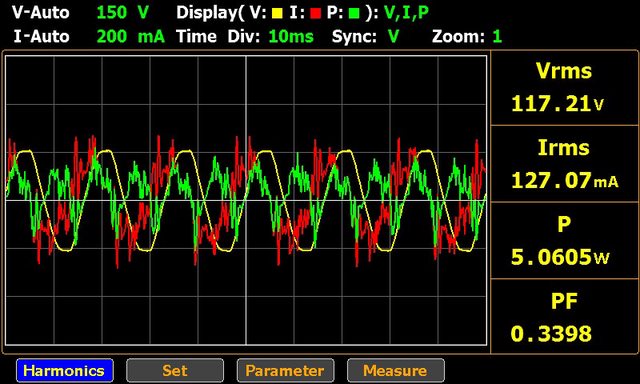
Task: Open the Parameter menu
Action: 285,370
